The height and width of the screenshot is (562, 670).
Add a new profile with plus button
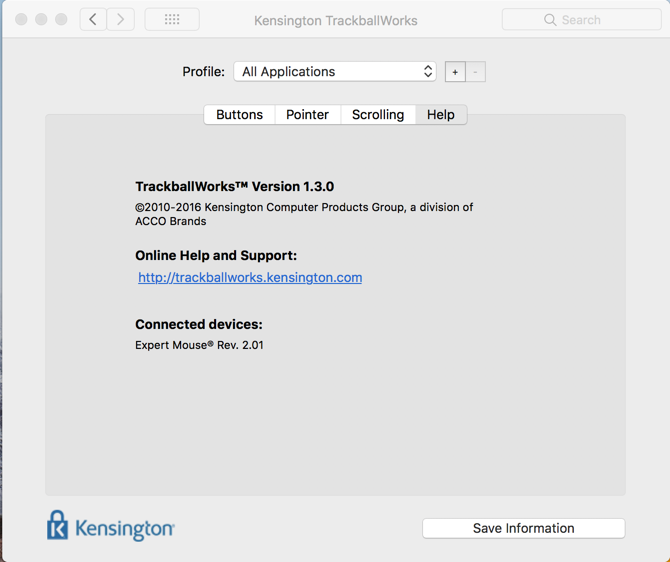click(x=455, y=72)
